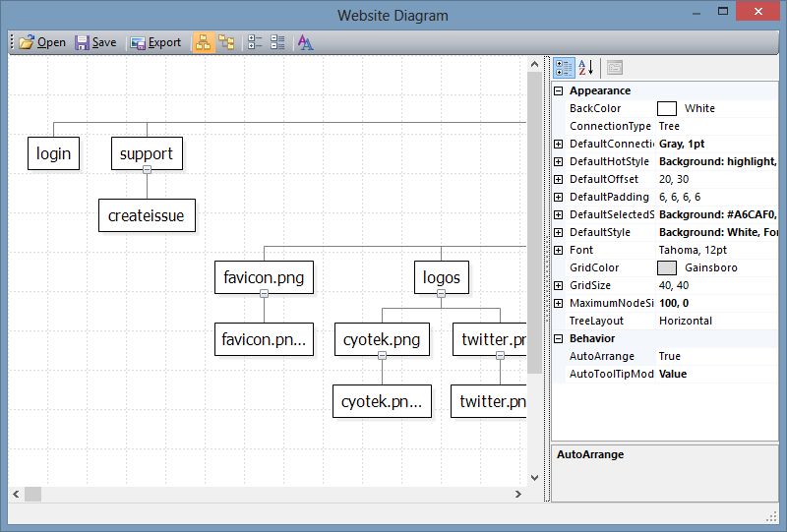Expand the DefaultPadding property
The height and width of the screenshot is (532, 787).
tap(558, 197)
